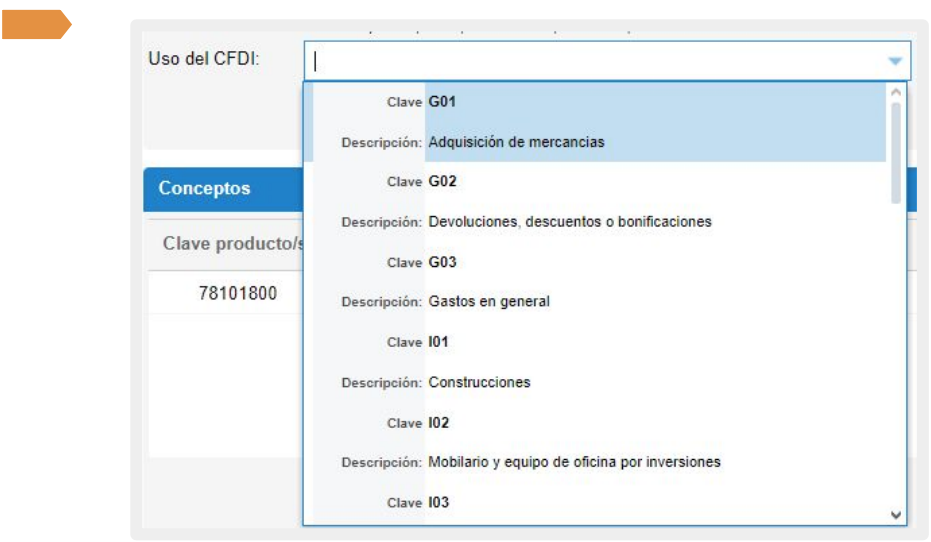Select clave G01 from the list
Viewport: 931px width, 542px height.
[x=442, y=102]
